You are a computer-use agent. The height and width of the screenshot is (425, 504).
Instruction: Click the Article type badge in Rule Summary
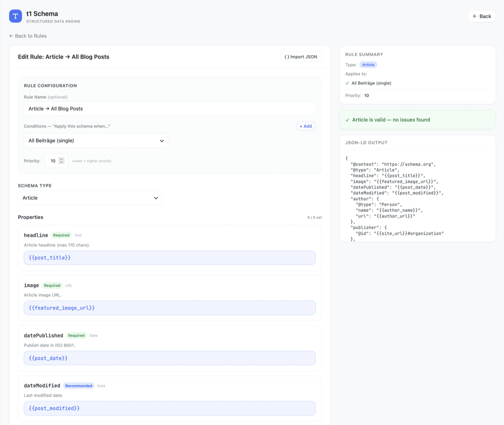click(x=368, y=65)
